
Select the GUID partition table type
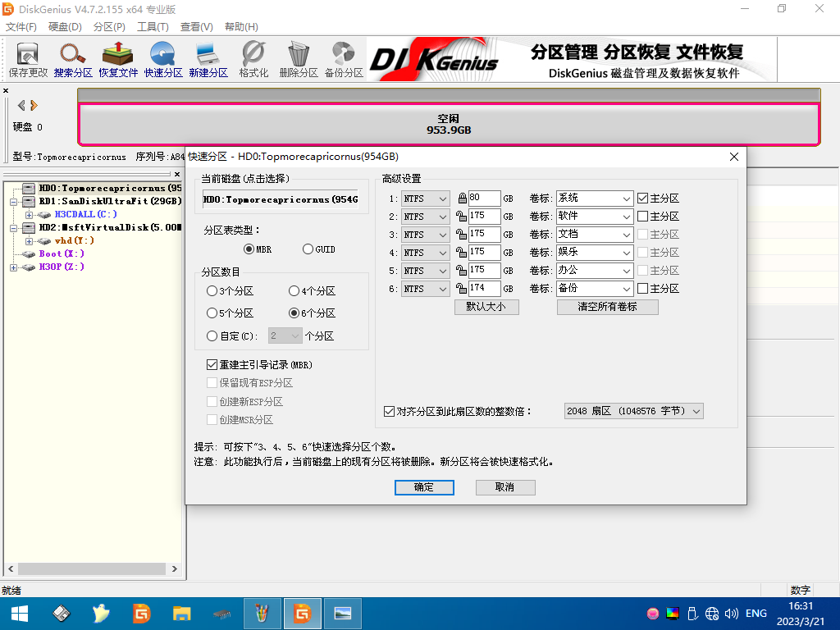point(308,249)
